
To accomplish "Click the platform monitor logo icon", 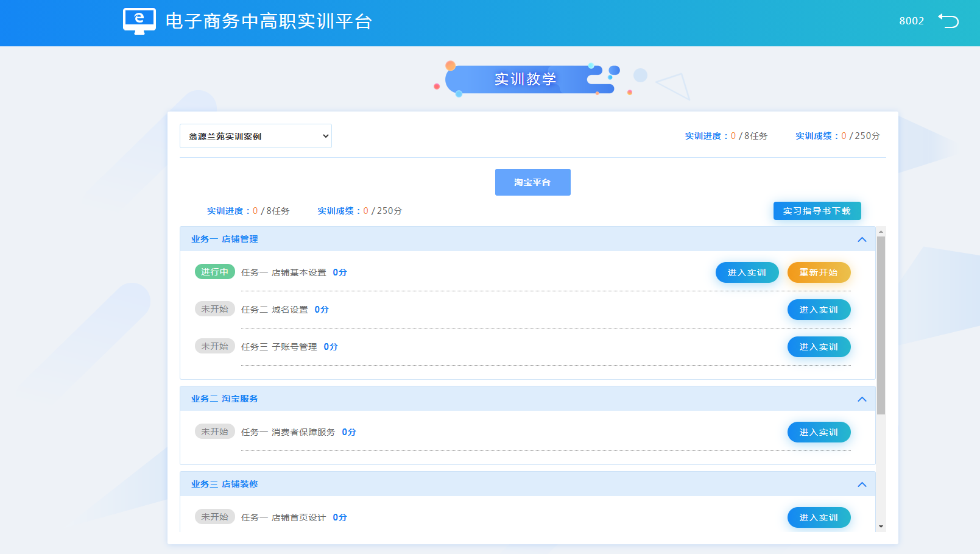I will point(139,21).
